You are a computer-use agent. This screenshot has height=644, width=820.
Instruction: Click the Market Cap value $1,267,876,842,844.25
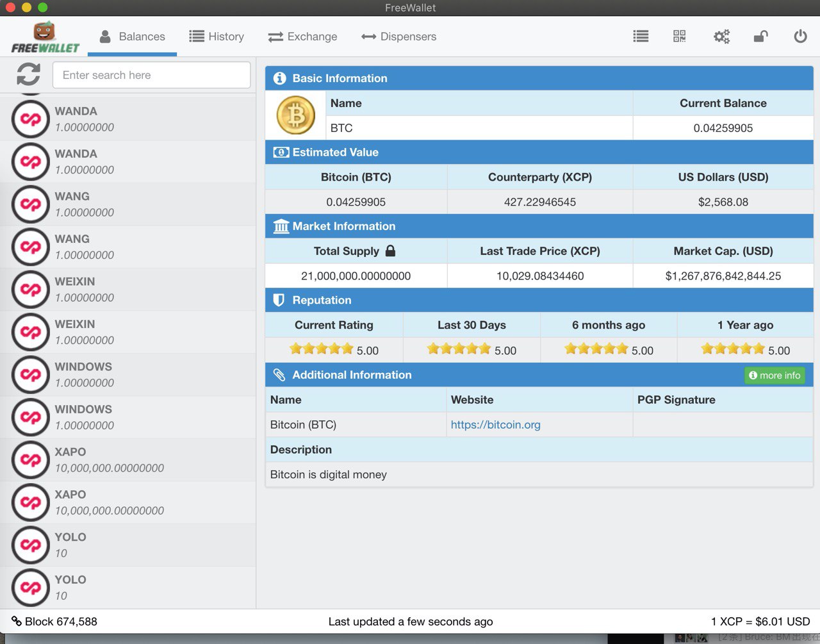click(x=723, y=276)
